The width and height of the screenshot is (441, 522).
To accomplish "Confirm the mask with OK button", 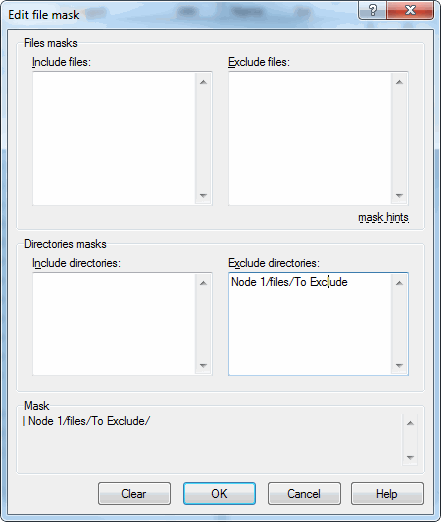I will 219,494.
